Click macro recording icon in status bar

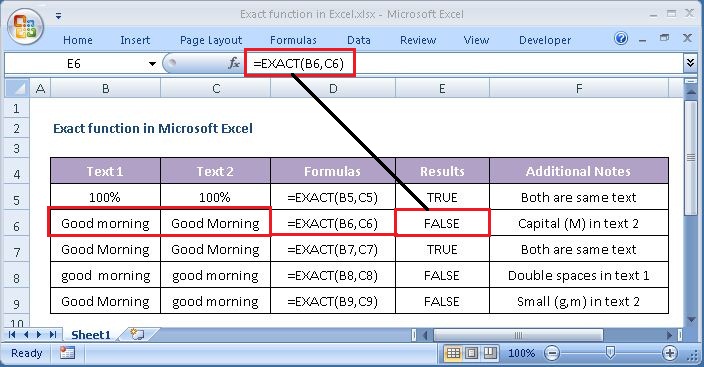[x=67, y=353]
